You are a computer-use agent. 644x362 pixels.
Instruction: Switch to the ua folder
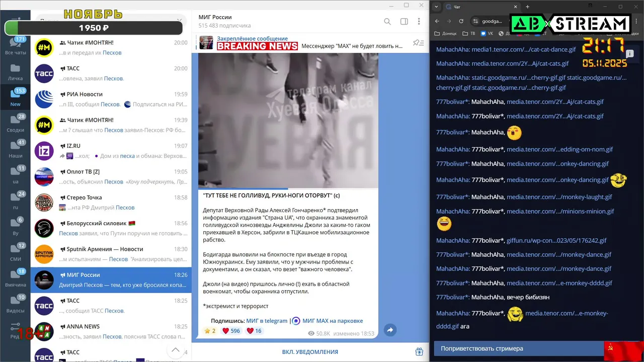coord(15,175)
